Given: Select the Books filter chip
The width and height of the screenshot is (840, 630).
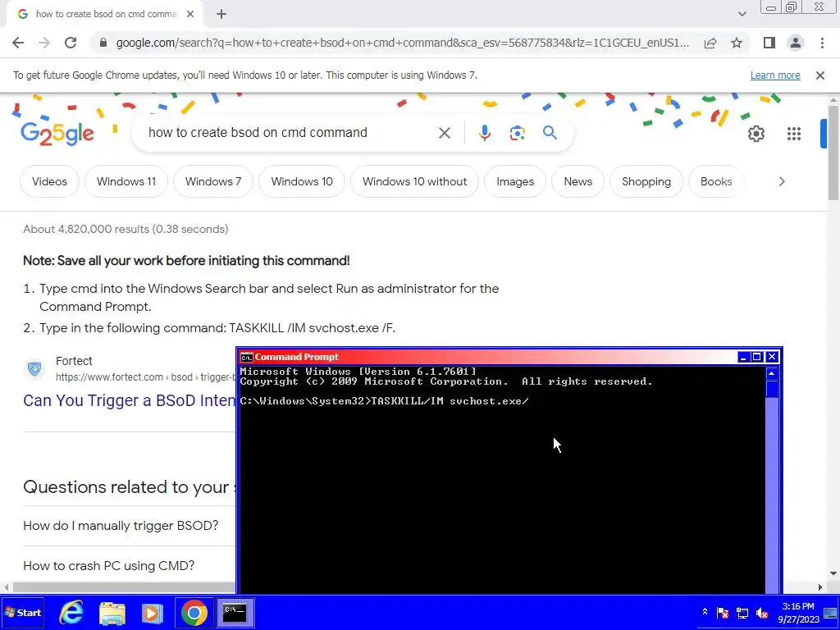Looking at the screenshot, I should click(x=715, y=181).
